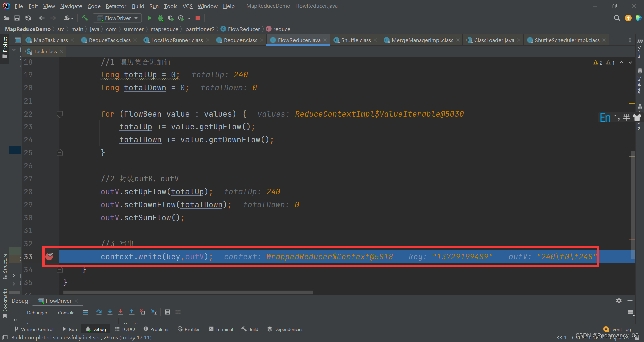The width and height of the screenshot is (644, 342).
Task: Open the TODO tool window
Action: [x=125, y=329]
